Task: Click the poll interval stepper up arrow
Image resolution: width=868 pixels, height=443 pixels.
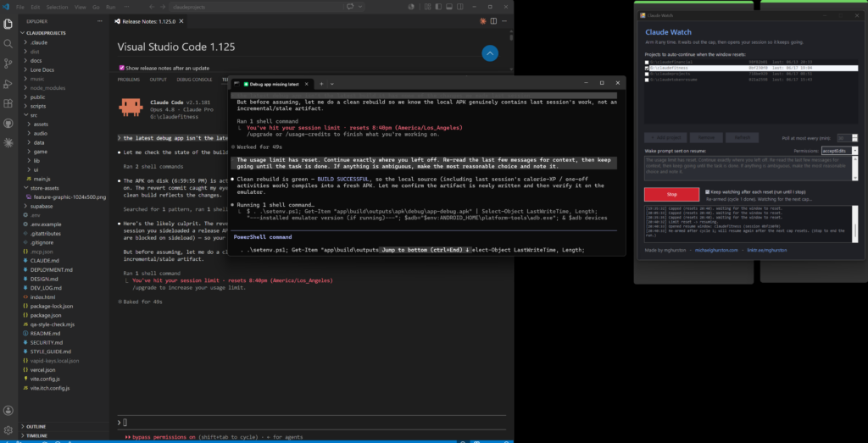Action: coord(854,136)
